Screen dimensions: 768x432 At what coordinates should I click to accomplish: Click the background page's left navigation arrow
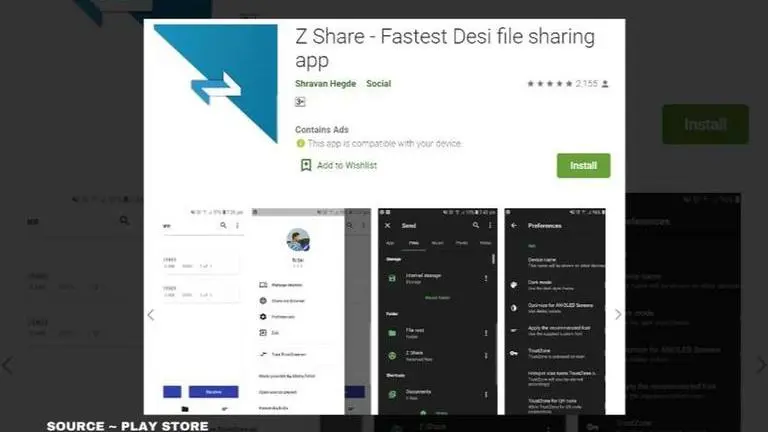7,365
